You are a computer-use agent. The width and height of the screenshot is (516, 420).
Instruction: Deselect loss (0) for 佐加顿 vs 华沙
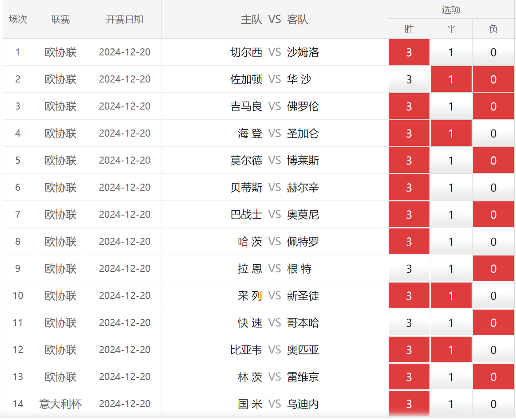(x=493, y=79)
